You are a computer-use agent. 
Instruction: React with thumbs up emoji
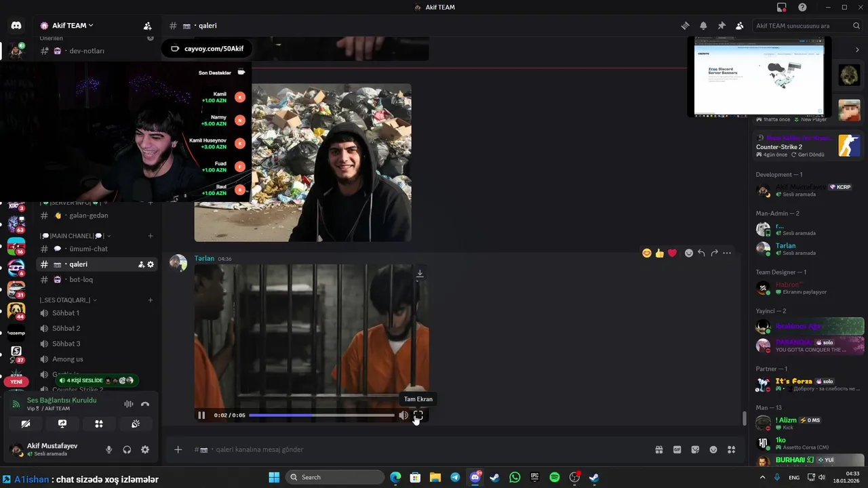point(659,253)
